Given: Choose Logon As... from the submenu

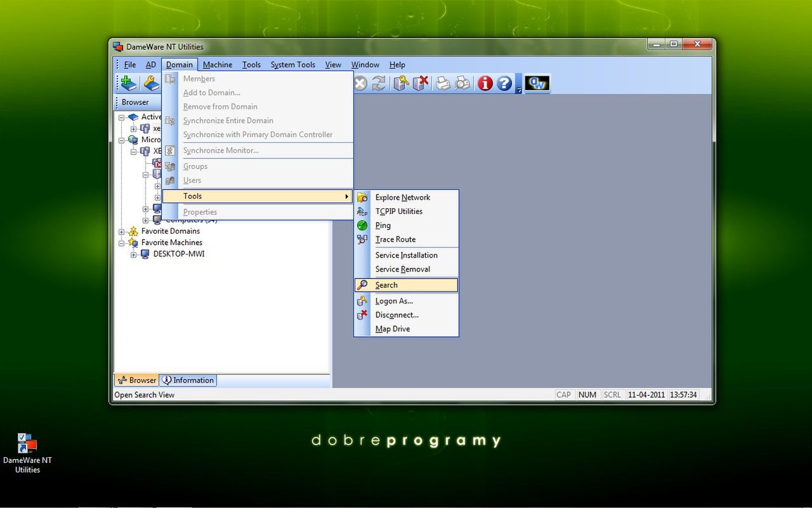Looking at the screenshot, I should click(x=406, y=301).
